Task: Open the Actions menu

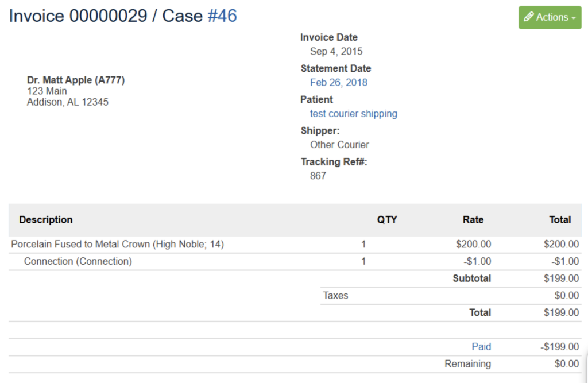Action: [x=550, y=17]
